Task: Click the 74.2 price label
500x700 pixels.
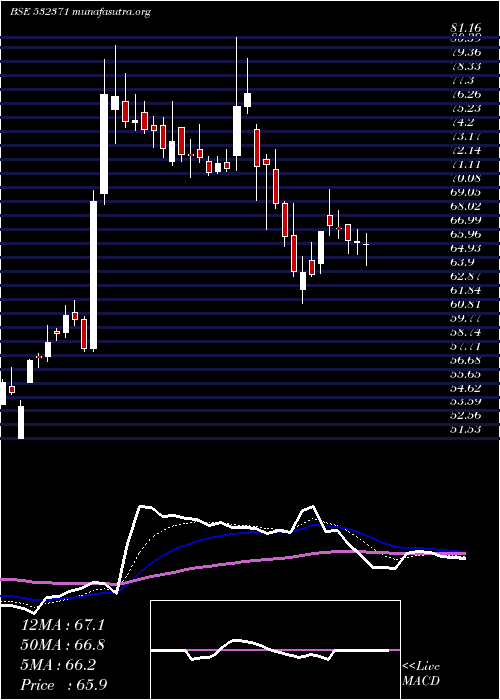Action: point(462,122)
